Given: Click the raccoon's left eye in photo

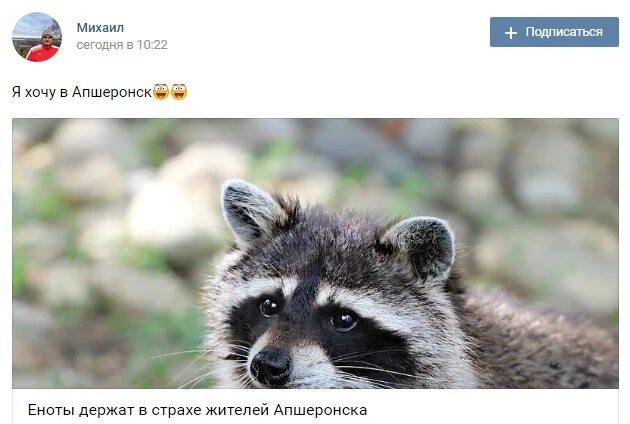Looking at the screenshot, I should coord(270,307).
